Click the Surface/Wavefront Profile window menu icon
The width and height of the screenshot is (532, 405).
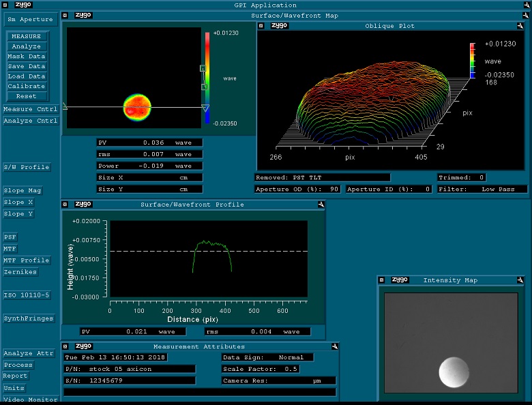(x=66, y=204)
